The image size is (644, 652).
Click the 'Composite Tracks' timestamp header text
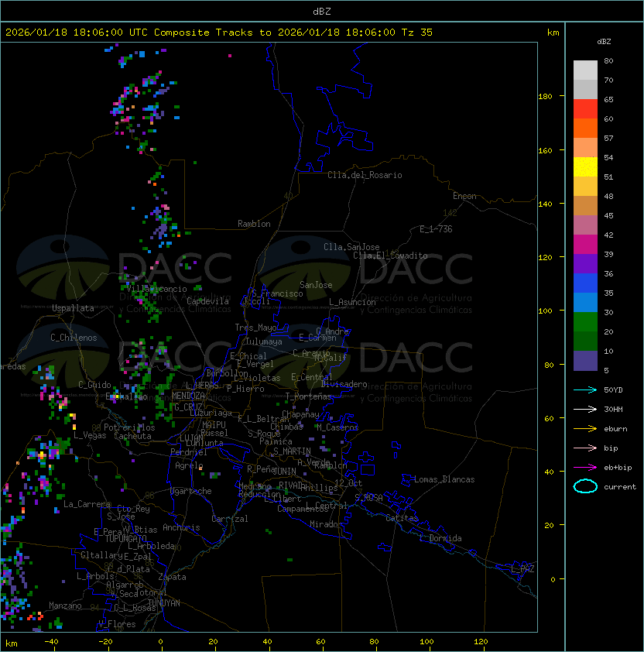click(x=219, y=33)
